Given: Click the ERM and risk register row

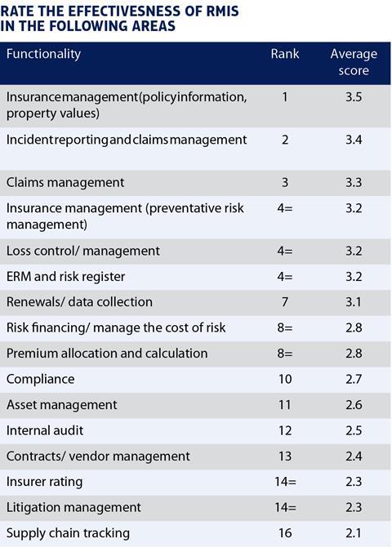Looking at the screenshot, I should pos(195,277).
